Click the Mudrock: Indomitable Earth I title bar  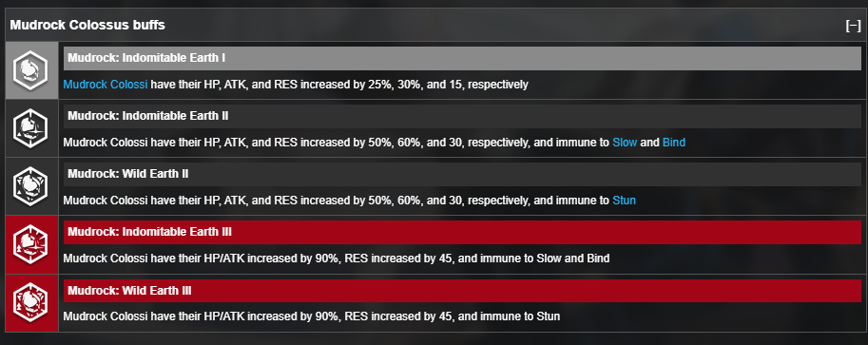click(x=462, y=58)
